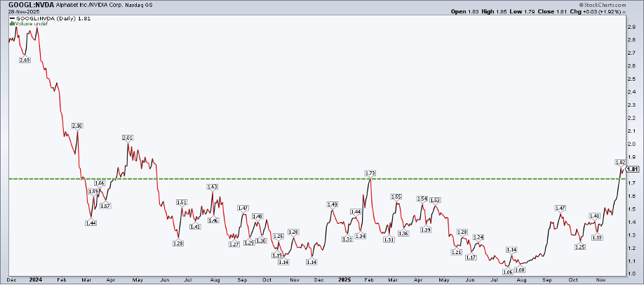644x285 pixels.
Task: Click the 1.73 peak label near February 2025
Action: (370, 172)
